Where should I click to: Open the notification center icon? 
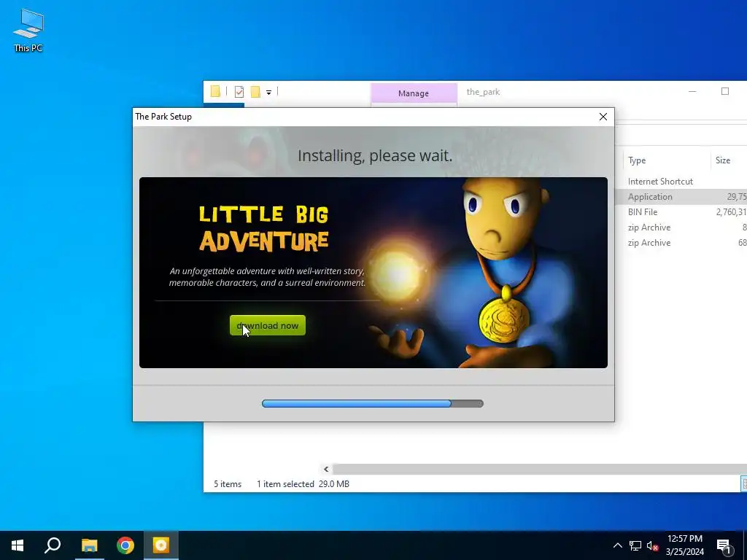coord(724,546)
